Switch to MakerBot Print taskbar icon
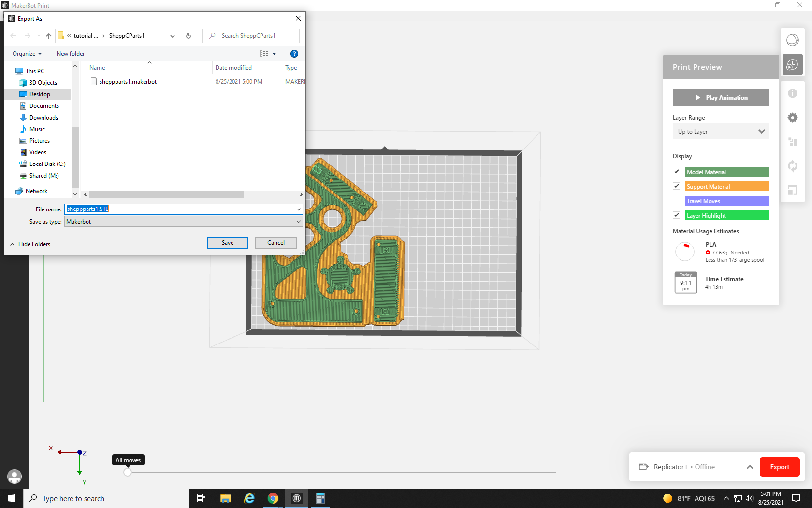Screen dimensions: 812x508 [297, 498]
